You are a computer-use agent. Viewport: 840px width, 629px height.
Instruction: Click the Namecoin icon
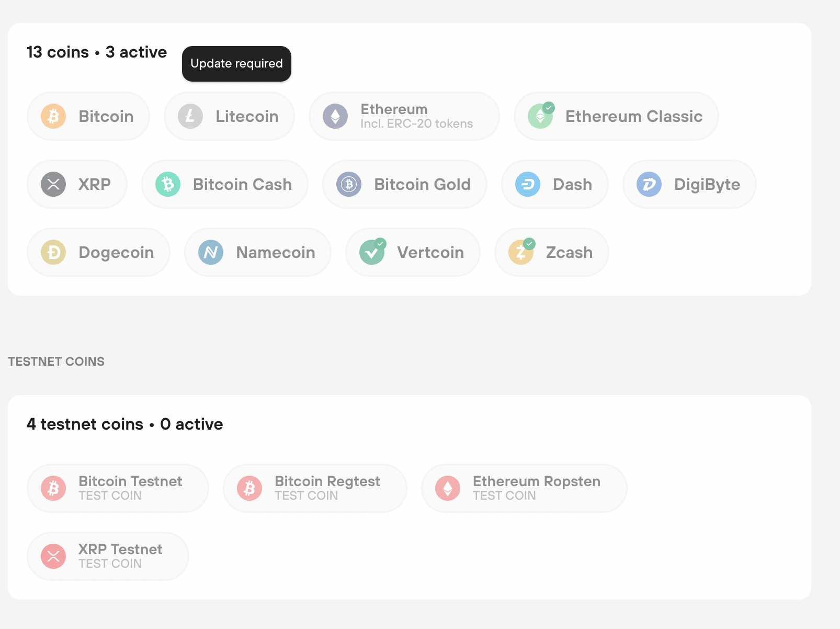coord(209,252)
